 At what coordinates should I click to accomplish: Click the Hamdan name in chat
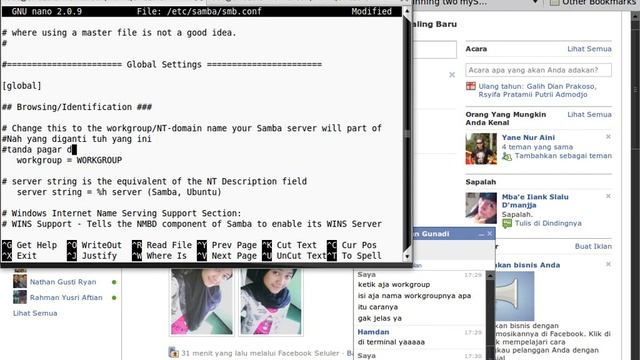(373, 332)
